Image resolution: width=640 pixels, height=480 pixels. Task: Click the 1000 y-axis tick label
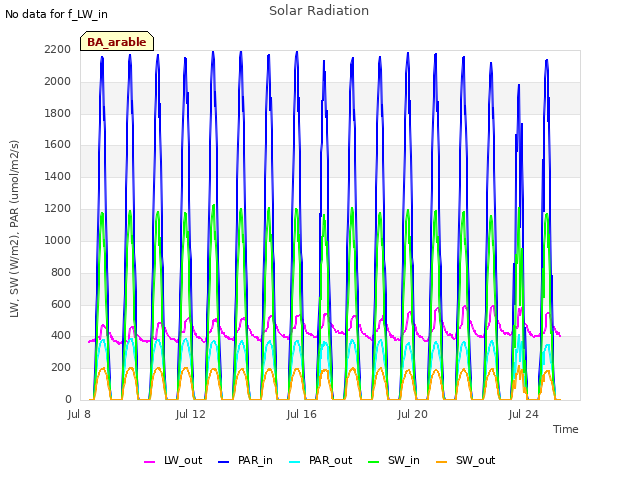point(58,240)
